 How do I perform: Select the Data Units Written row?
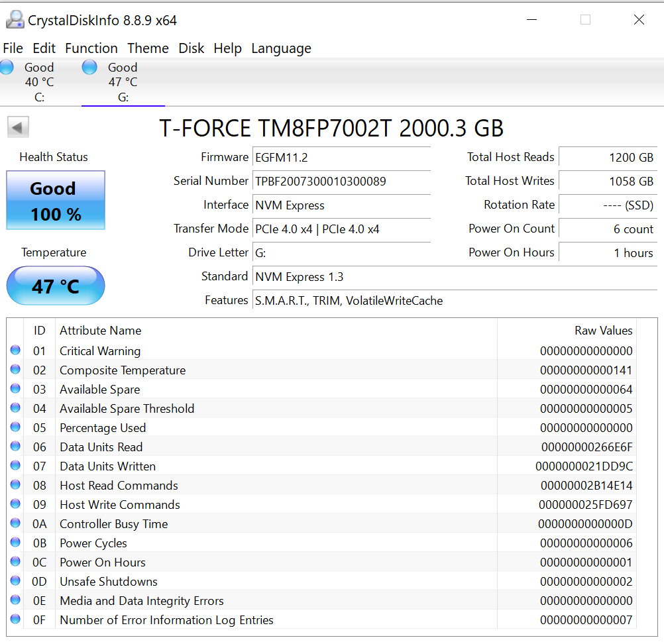tap(265, 466)
